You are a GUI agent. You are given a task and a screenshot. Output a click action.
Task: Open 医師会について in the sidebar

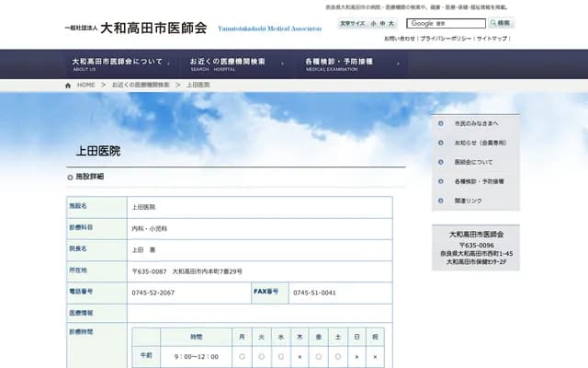click(474, 162)
